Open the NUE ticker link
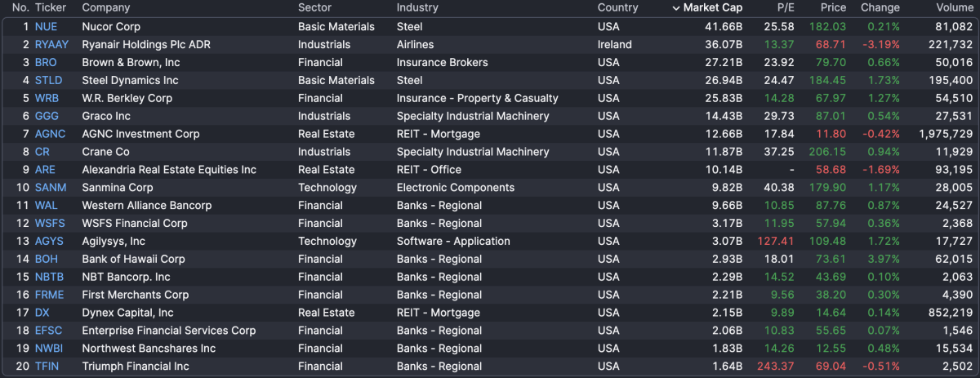This screenshot has width=980, height=378. tap(46, 27)
